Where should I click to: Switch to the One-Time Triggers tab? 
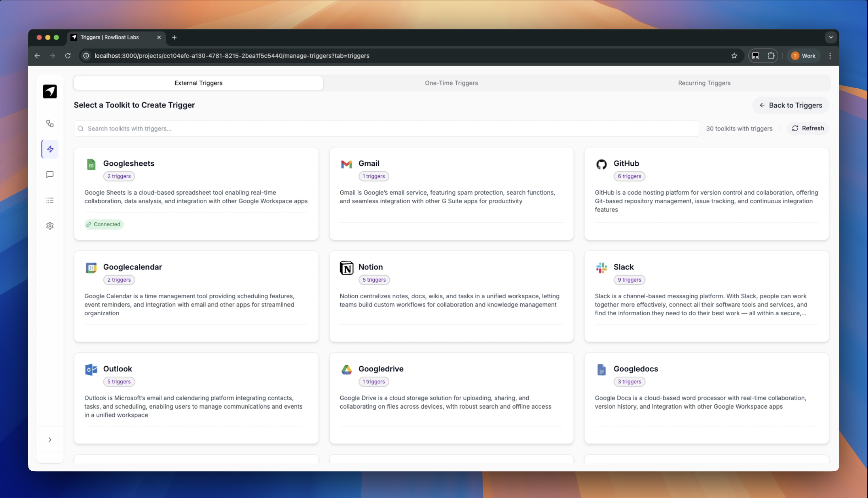pyautogui.click(x=451, y=83)
